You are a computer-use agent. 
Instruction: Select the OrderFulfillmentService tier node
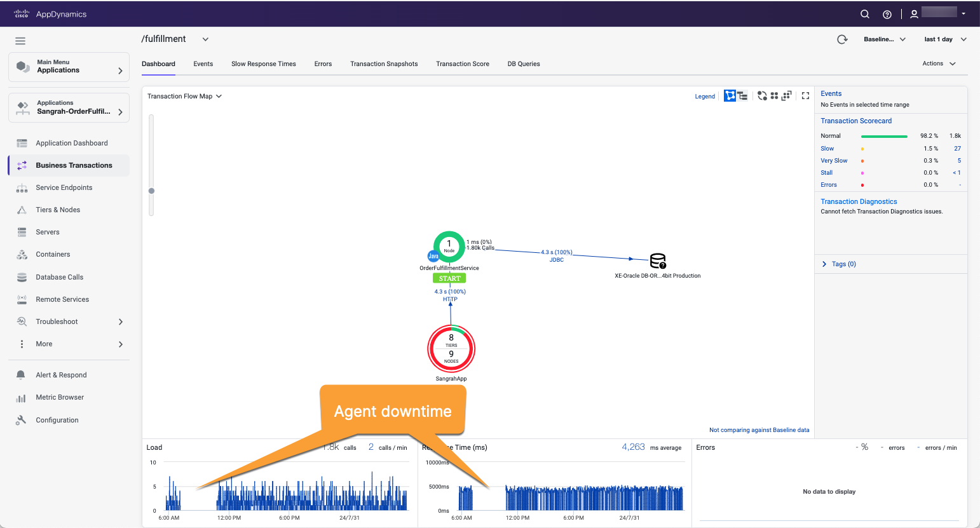(449, 247)
